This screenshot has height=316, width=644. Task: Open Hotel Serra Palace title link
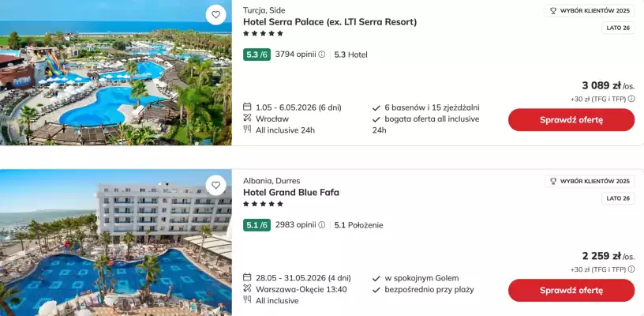330,22
